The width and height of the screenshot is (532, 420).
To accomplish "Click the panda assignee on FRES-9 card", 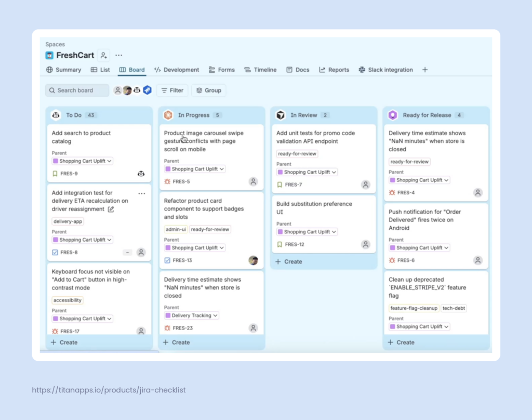I will pyautogui.click(x=141, y=174).
